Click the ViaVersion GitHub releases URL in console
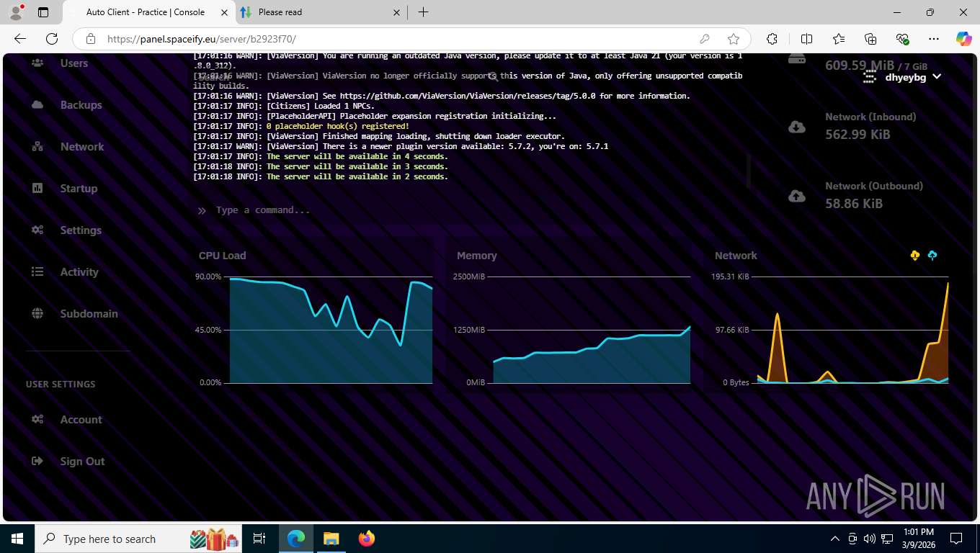 pos(469,96)
